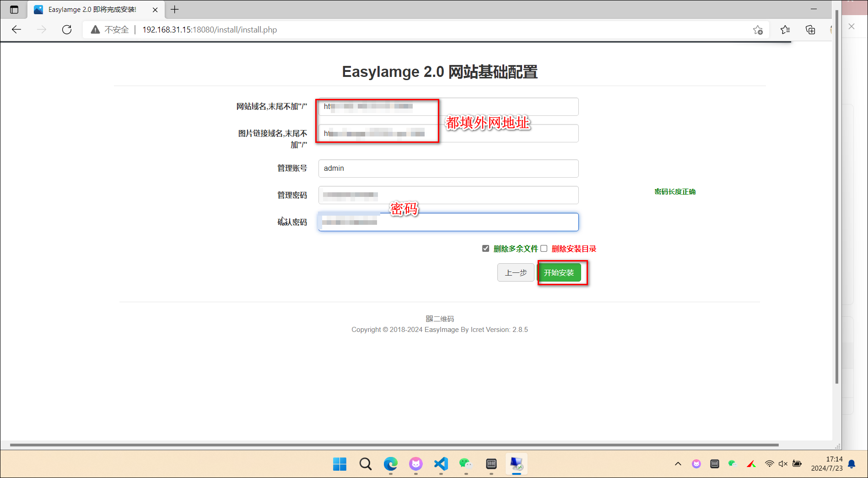The height and width of the screenshot is (478, 868).
Task: Open a new browser tab
Action: point(175,10)
